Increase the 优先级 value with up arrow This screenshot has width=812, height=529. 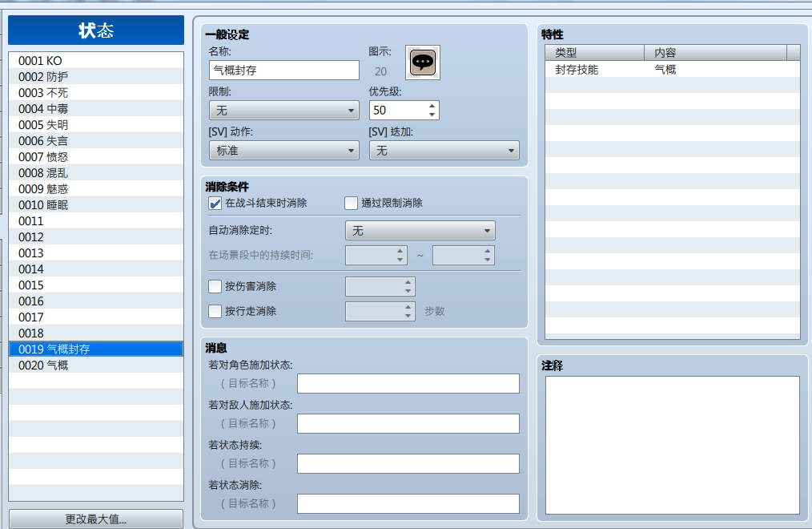(432, 107)
